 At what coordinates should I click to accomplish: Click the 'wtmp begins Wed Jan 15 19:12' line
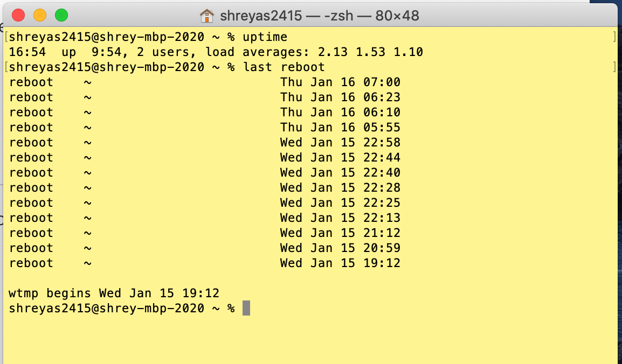pyautogui.click(x=114, y=293)
